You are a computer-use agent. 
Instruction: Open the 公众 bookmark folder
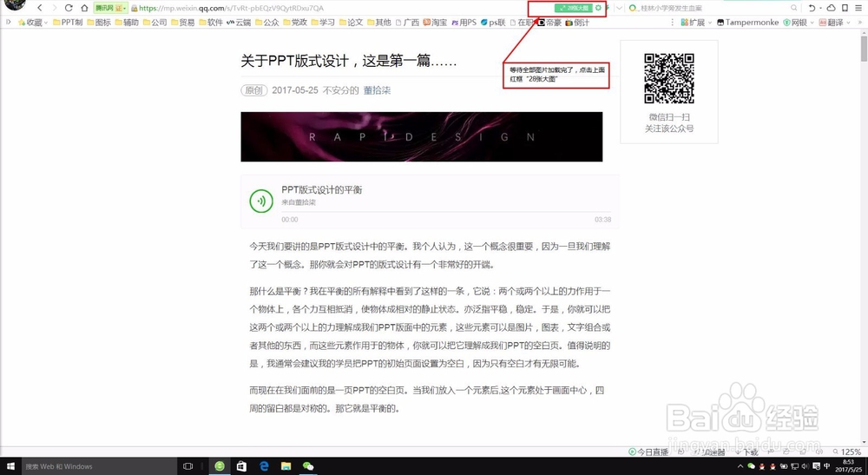click(267, 23)
